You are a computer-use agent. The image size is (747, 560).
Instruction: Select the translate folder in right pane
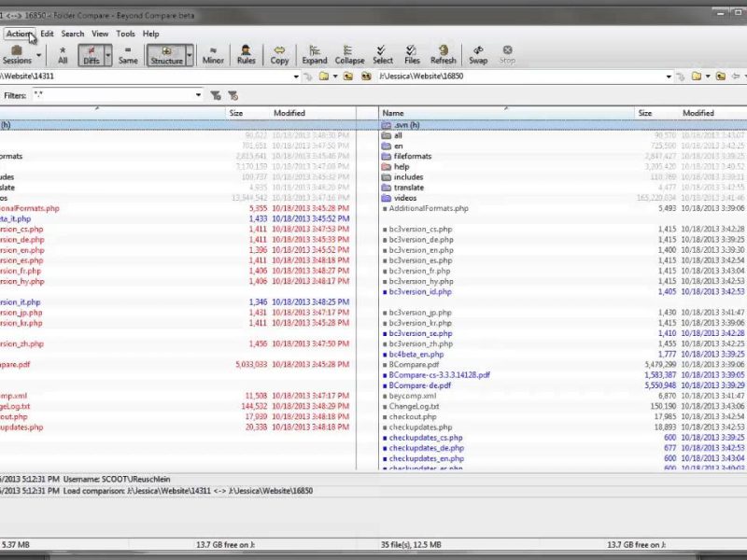tap(409, 188)
